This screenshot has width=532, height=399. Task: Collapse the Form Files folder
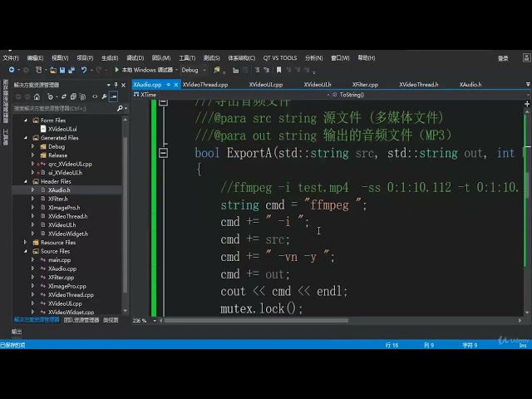point(26,120)
